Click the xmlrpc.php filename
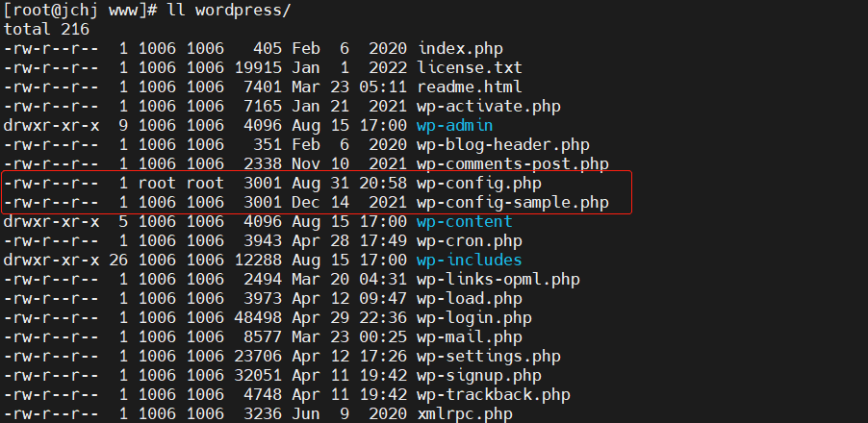Viewport: 868px width, 423px height. (x=465, y=414)
